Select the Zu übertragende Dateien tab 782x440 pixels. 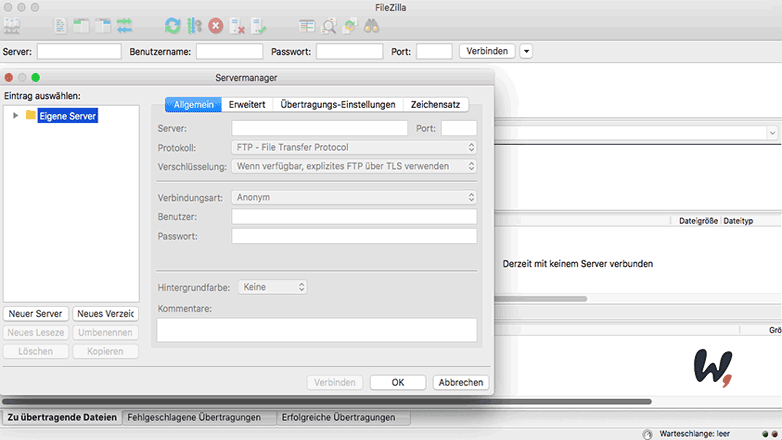pos(62,417)
